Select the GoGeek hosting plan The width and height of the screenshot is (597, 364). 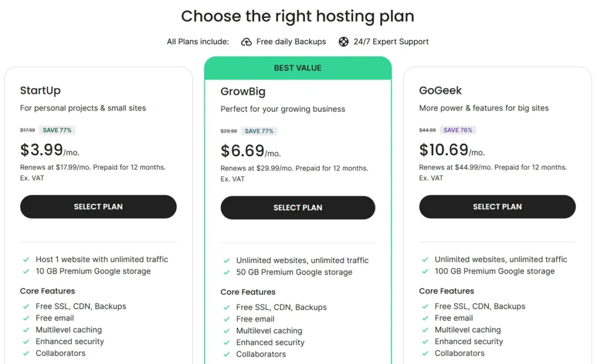pos(497,207)
